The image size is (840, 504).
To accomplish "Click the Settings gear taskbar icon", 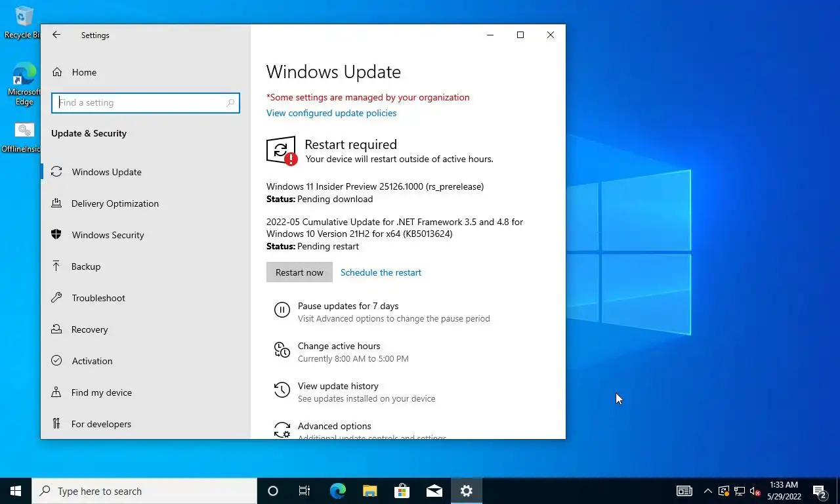I will (466, 491).
